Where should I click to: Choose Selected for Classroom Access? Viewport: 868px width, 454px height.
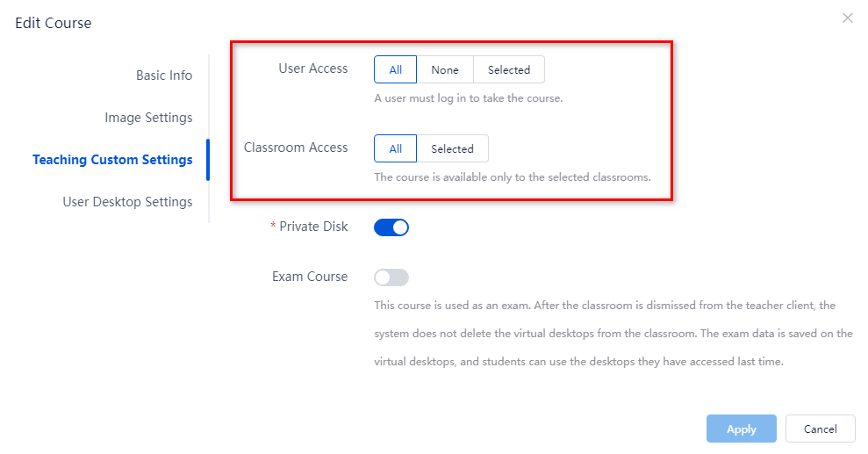click(452, 148)
